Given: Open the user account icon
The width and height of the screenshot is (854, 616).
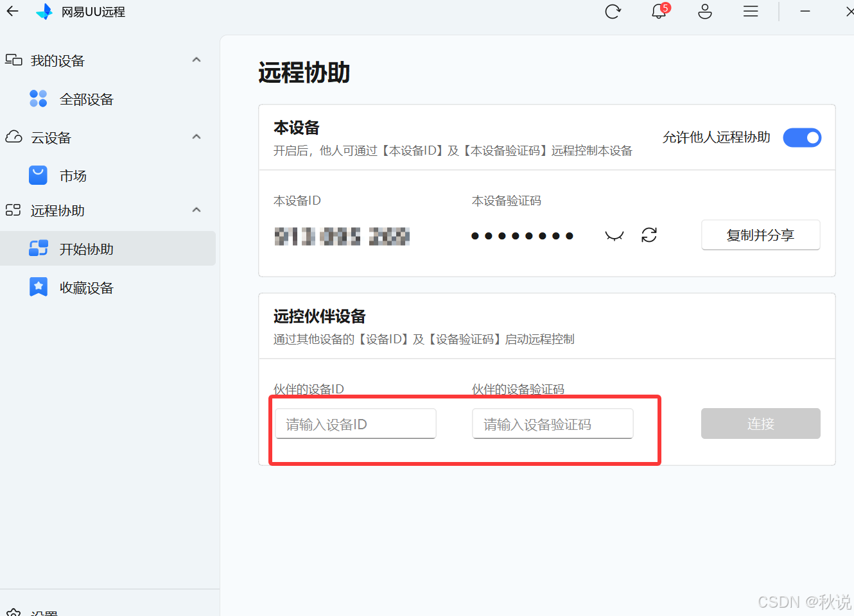Looking at the screenshot, I should 704,11.
